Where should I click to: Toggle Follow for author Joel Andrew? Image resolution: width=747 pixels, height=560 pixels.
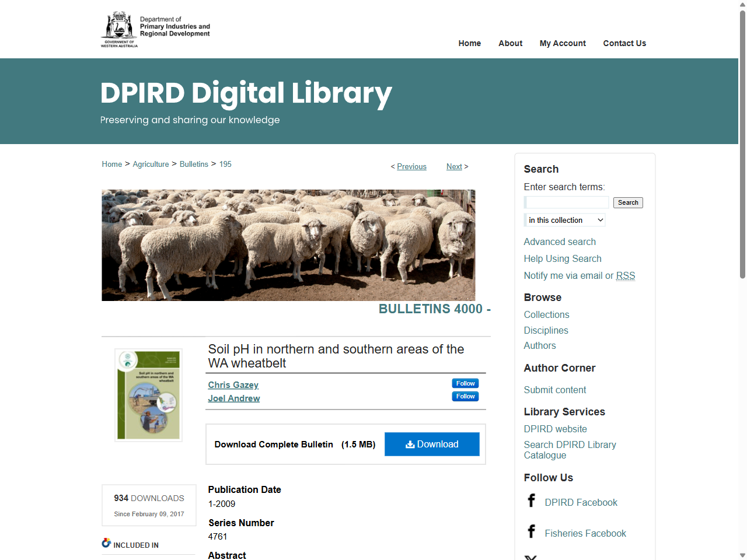click(x=465, y=396)
